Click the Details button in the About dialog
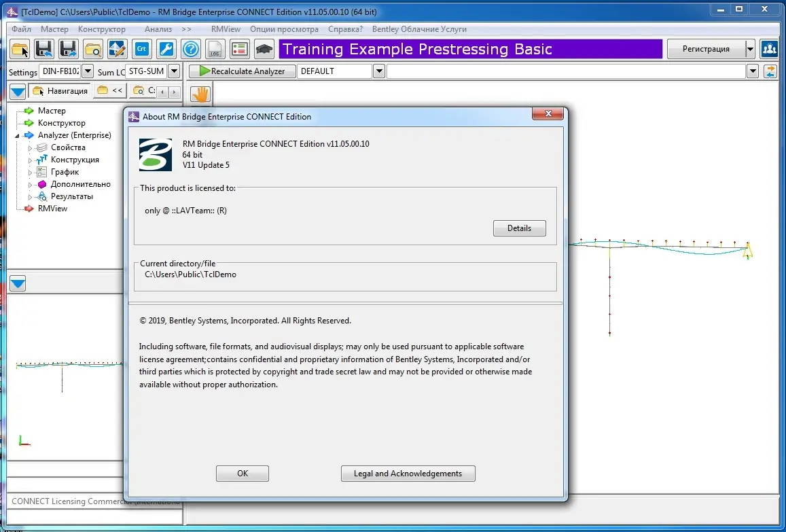 click(x=519, y=228)
